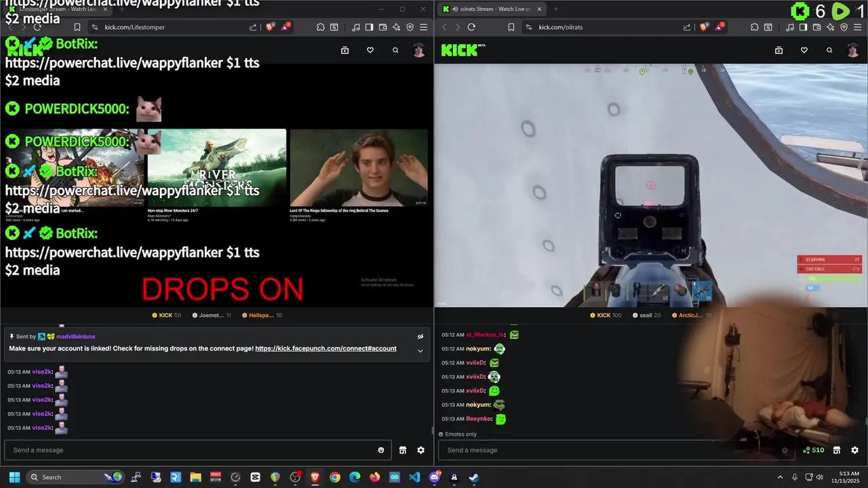Open Brave Wallet in the oilrats window

816,27
